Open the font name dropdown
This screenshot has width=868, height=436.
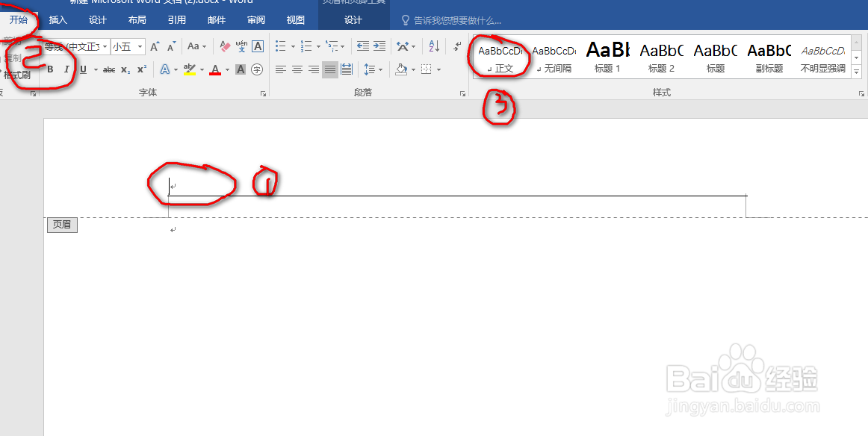pyautogui.click(x=105, y=47)
